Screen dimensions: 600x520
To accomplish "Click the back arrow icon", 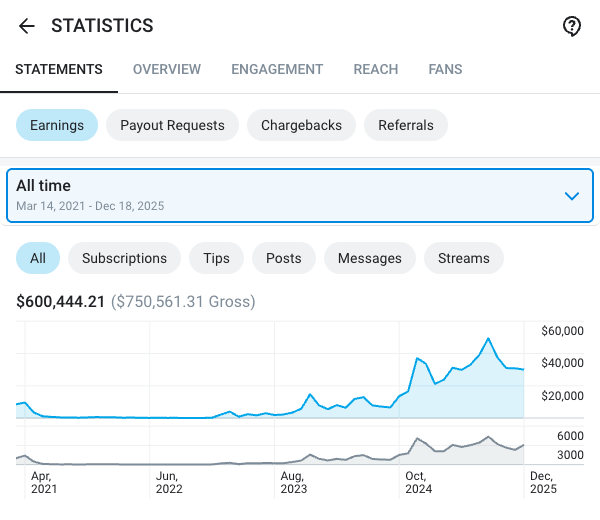I will (x=27, y=26).
